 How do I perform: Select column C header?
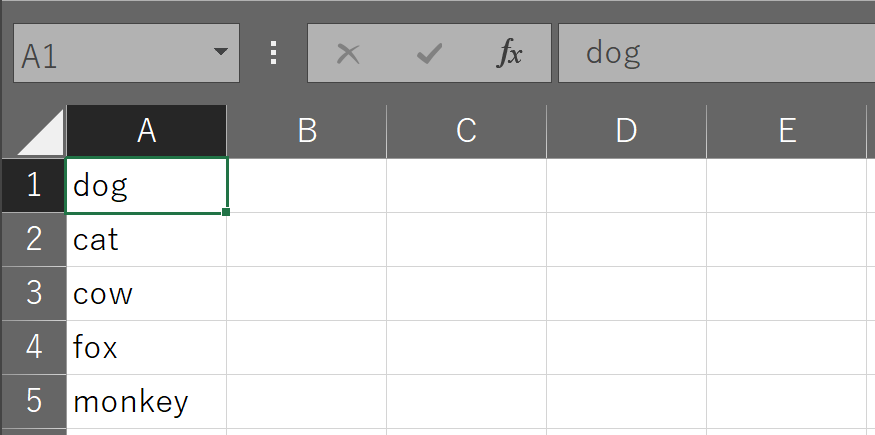pos(467,132)
